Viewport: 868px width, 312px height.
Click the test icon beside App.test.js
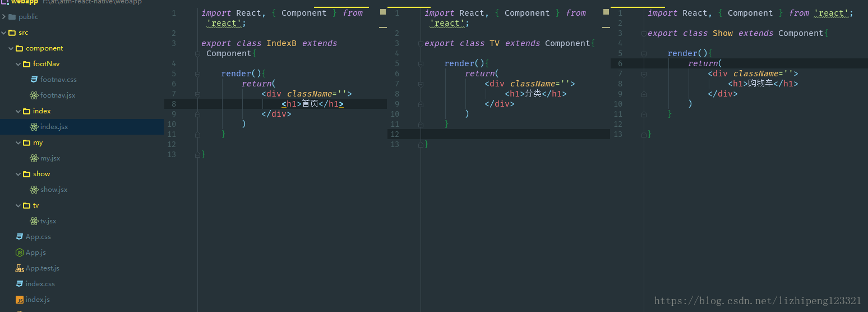click(20, 268)
